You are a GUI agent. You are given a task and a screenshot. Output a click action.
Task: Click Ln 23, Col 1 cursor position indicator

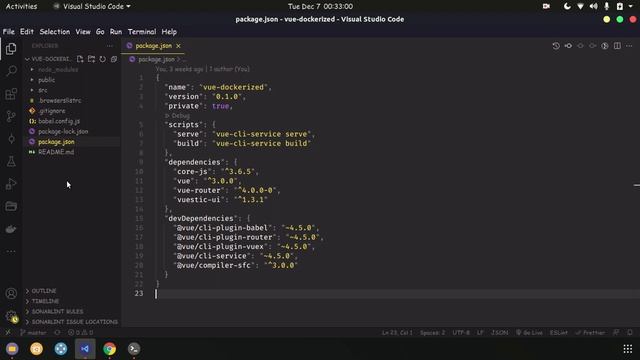pyautogui.click(x=397, y=333)
